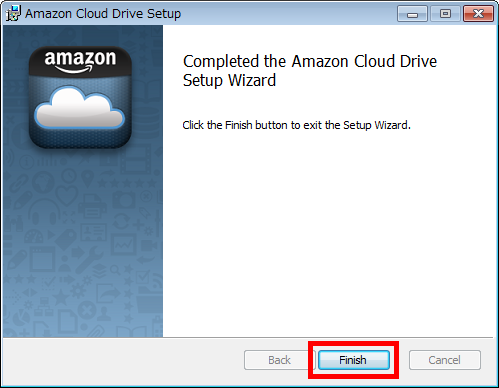Click the printer icon in the banner pattern

(92, 207)
